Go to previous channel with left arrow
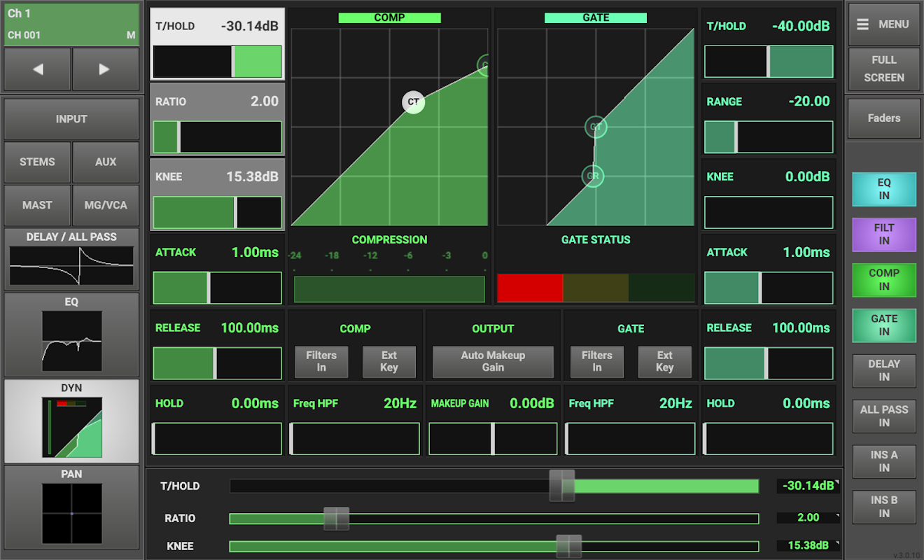Viewport: 924px width, 560px height. (x=37, y=69)
